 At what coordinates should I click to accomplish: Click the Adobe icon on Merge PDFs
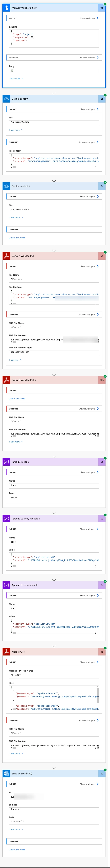6,652
